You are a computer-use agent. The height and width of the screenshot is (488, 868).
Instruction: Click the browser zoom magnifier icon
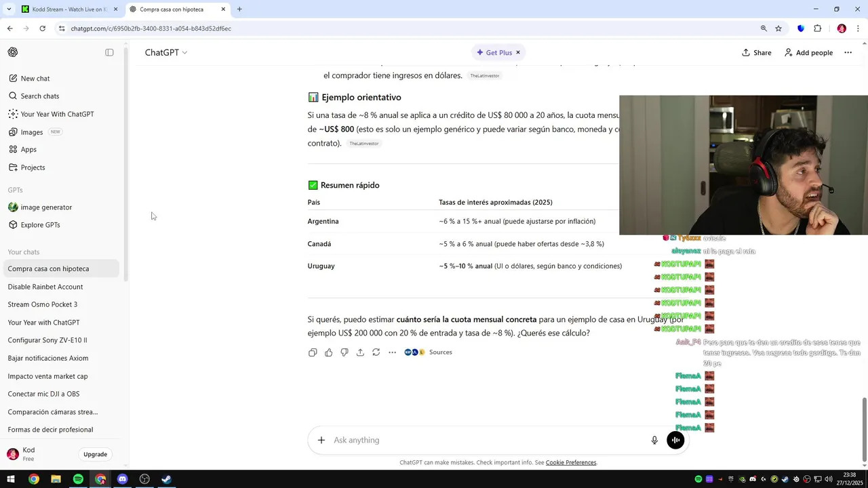pyautogui.click(x=764, y=28)
